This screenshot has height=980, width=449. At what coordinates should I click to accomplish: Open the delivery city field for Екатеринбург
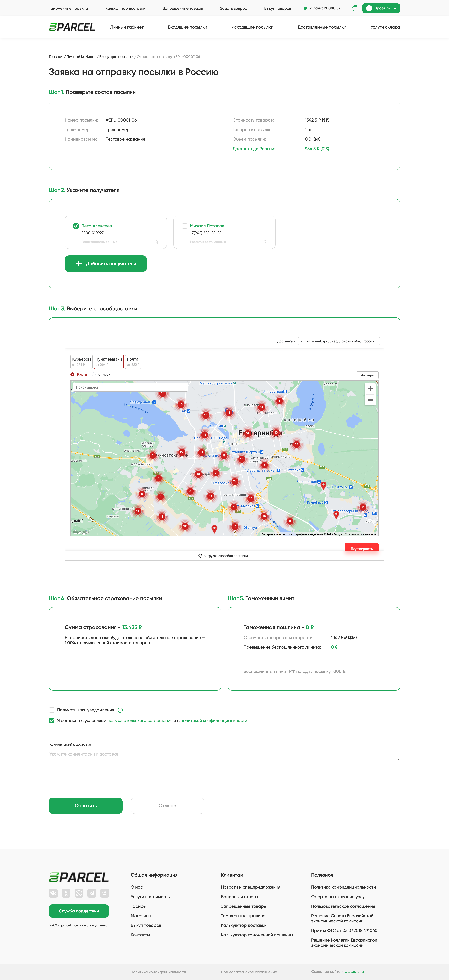pos(339,341)
